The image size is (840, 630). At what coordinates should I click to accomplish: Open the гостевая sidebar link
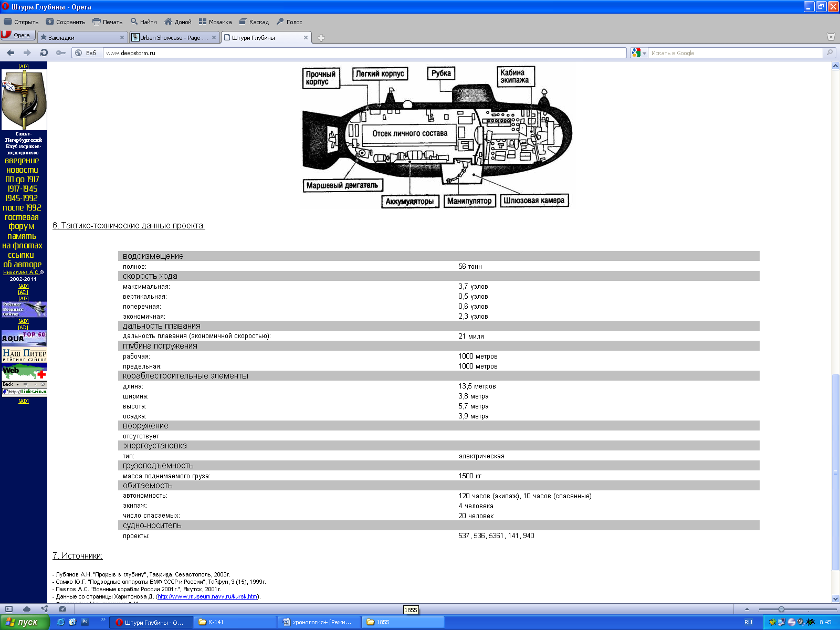22,217
